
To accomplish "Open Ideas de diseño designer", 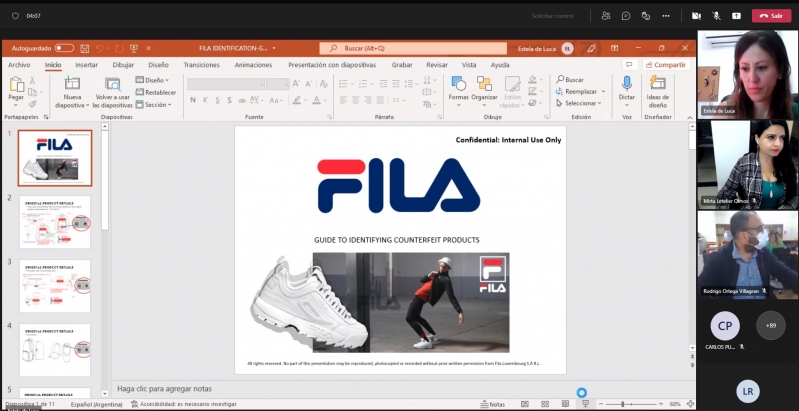I will (x=657, y=92).
